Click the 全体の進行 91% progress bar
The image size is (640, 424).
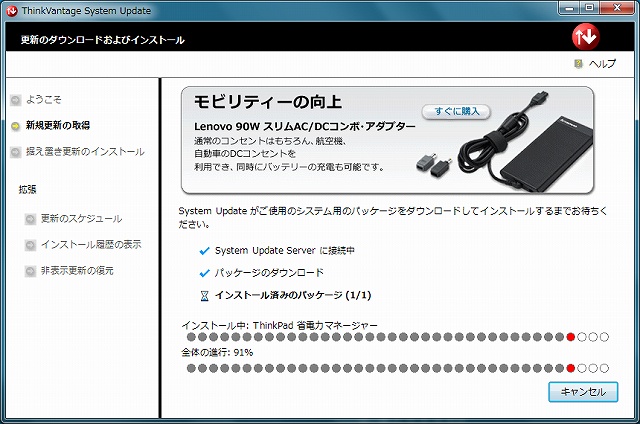(398, 368)
